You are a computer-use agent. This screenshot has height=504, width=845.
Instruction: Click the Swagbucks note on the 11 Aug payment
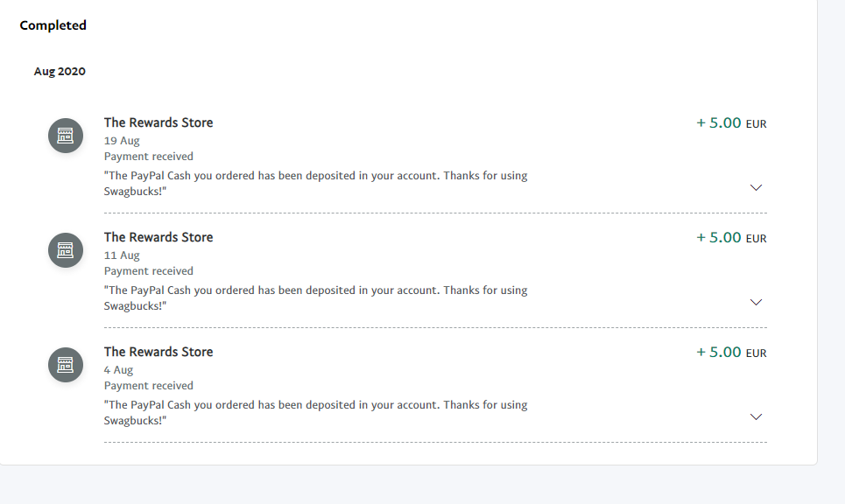[315, 297]
